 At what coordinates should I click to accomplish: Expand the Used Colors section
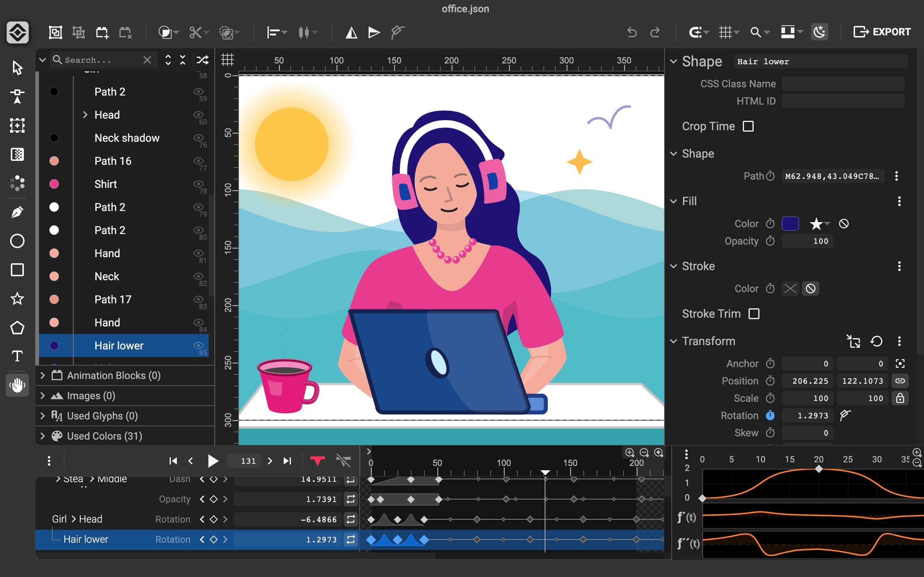click(43, 435)
